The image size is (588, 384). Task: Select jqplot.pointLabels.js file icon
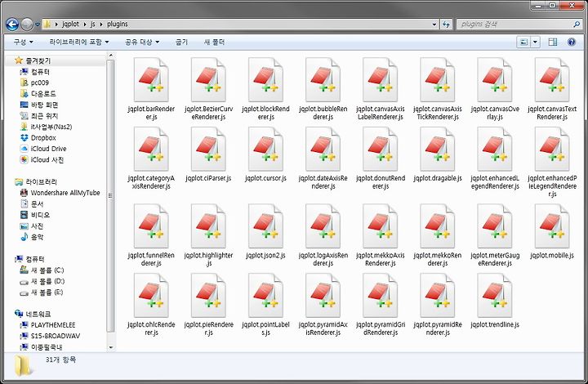coord(266,296)
